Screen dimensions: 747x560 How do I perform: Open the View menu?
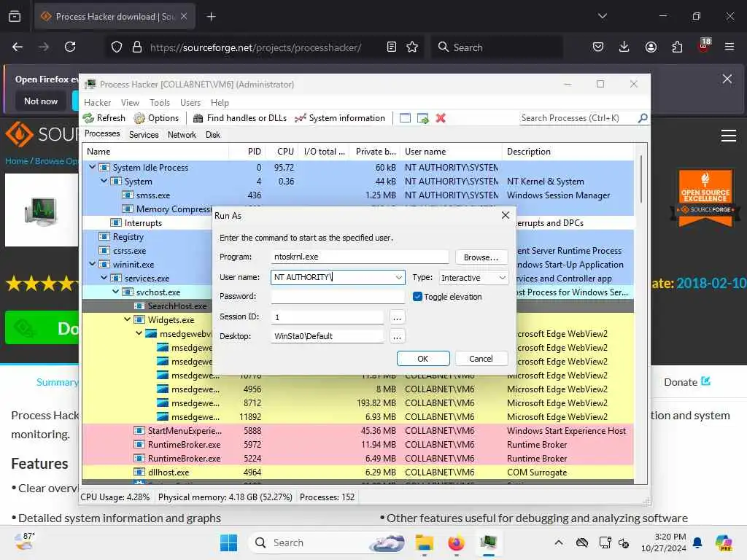[130, 102]
